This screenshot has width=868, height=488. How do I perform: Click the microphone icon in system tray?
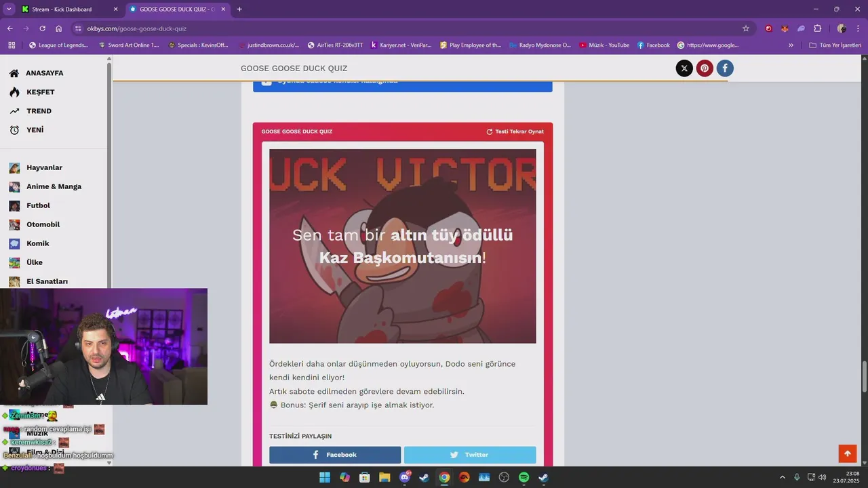tap(797, 477)
